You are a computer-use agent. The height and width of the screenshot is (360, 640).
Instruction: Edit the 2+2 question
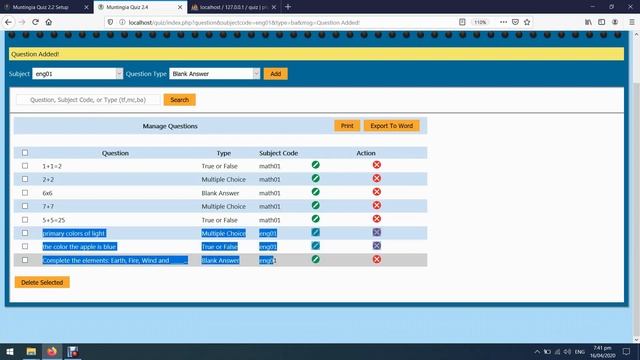316,178
